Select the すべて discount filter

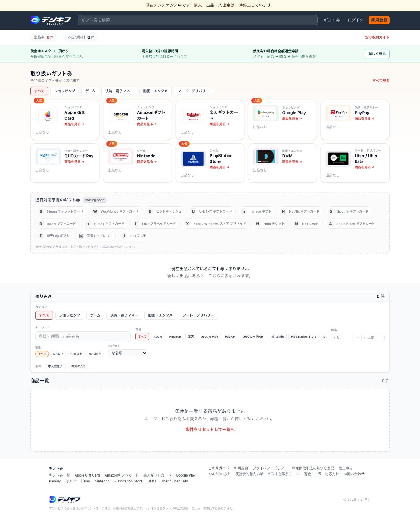click(x=42, y=354)
